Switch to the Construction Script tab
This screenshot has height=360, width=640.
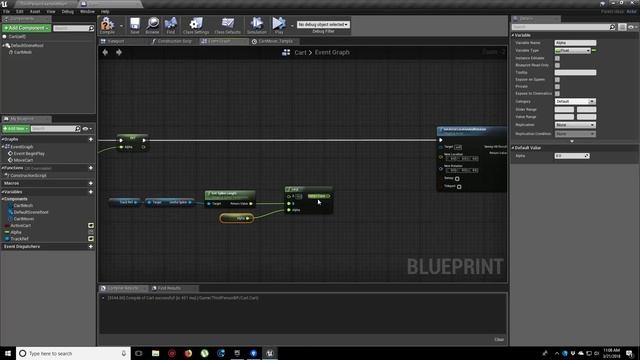pyautogui.click(x=174, y=41)
